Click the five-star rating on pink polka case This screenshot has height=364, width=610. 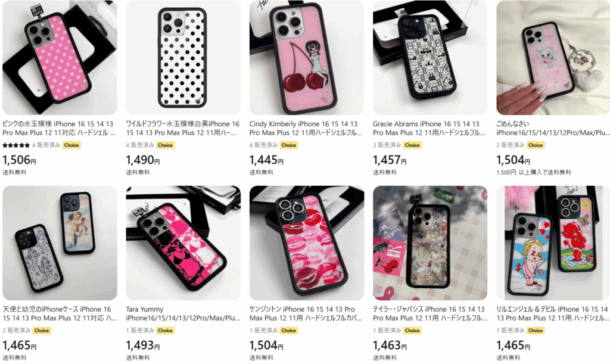tap(16, 145)
